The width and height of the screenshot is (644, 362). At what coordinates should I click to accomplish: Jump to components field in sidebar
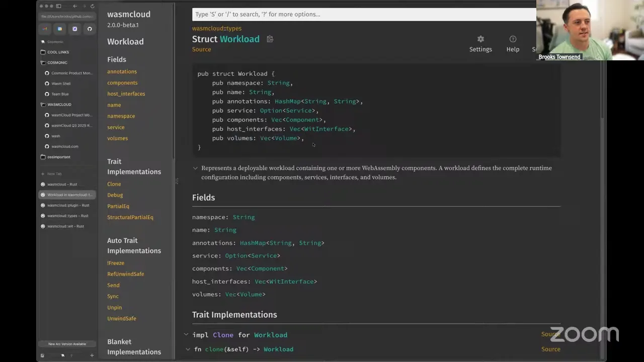tap(122, 83)
